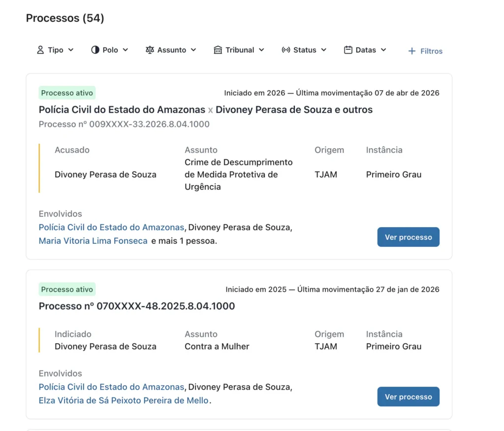Open Polícia Civil link in first card
The height and width of the screenshot is (431, 504).
[111, 228]
